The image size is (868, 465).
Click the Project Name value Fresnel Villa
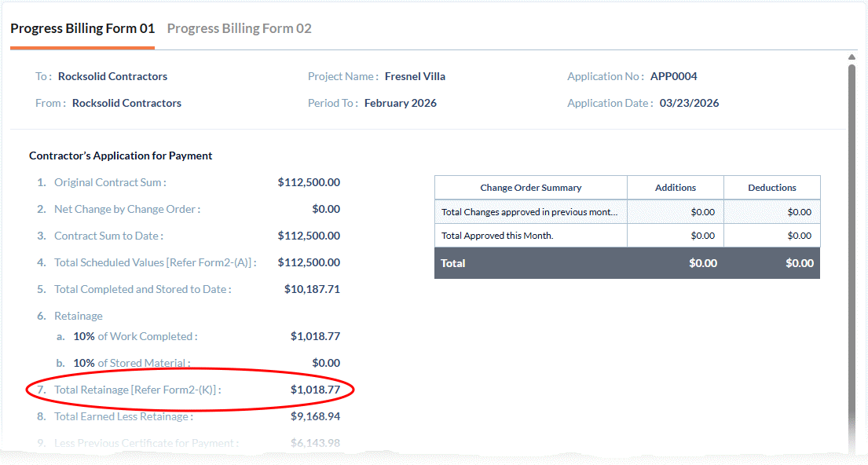415,77
